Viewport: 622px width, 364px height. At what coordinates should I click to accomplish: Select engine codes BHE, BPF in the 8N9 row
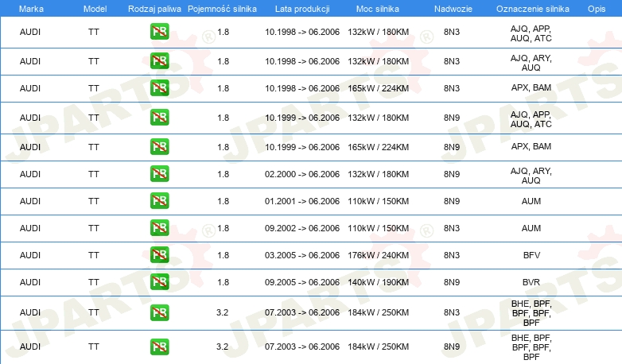[x=531, y=347]
